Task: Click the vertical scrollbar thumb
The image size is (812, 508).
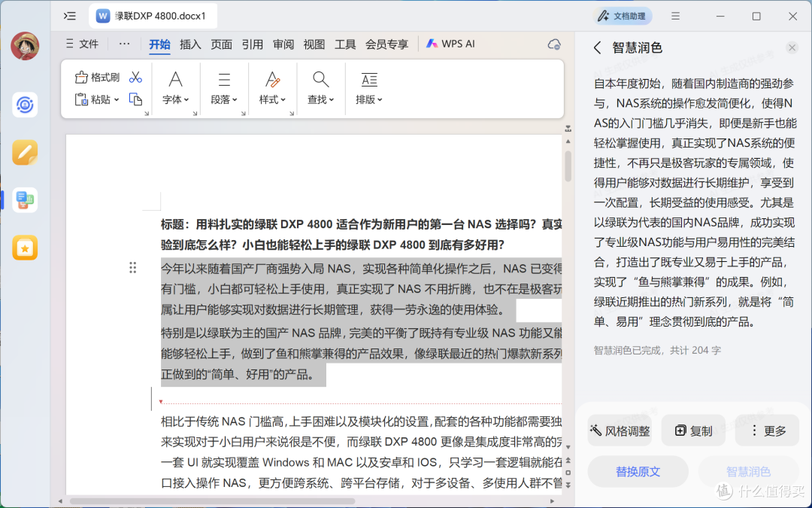Action: (568, 166)
